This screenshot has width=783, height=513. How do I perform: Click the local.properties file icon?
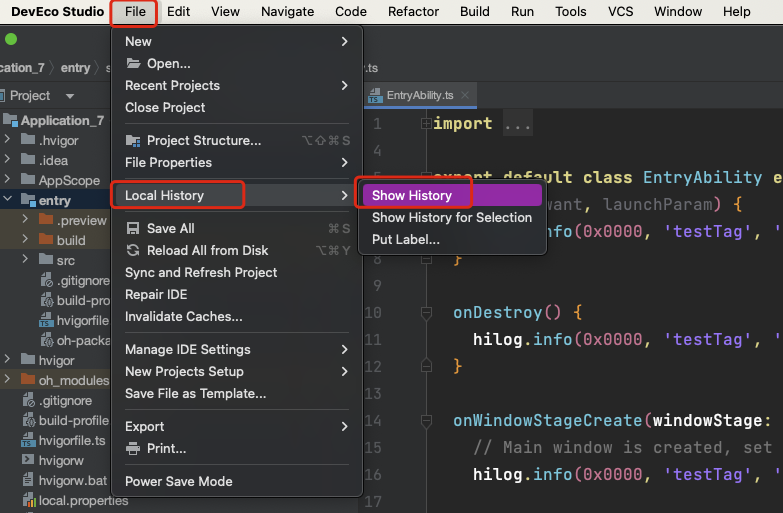click(x=29, y=500)
